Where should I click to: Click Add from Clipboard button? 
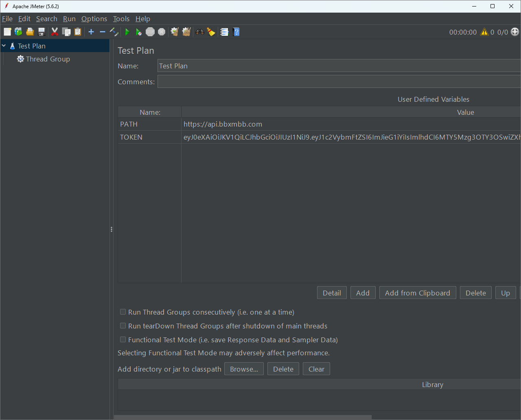418,293
